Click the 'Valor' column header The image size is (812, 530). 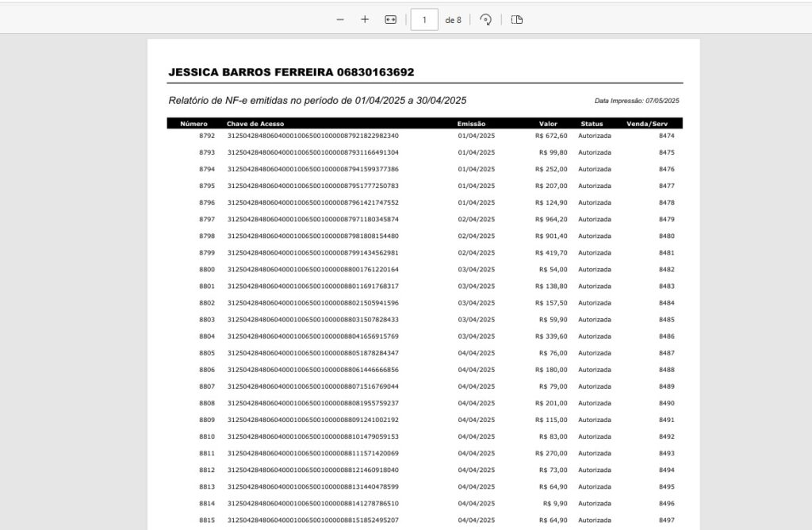(x=548, y=124)
